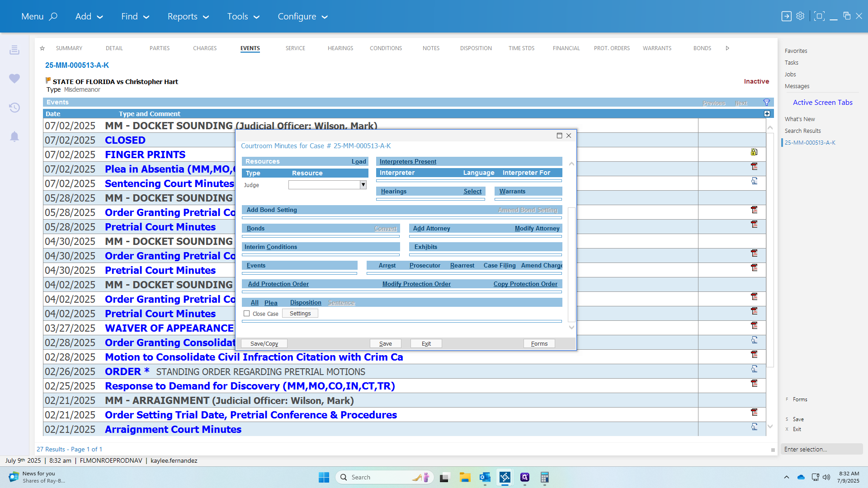868x488 pixels.
Task: Click the Events filter funnel icon
Action: coord(767,103)
